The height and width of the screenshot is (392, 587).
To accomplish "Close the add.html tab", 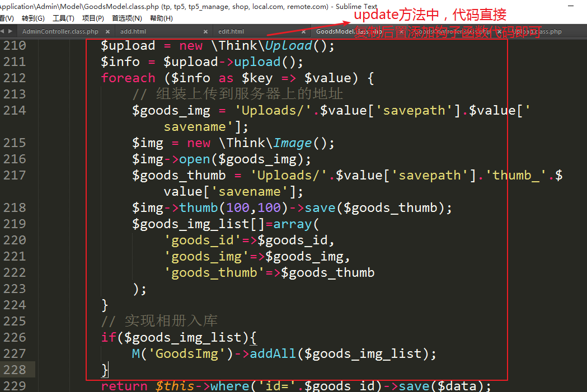I will [x=206, y=32].
